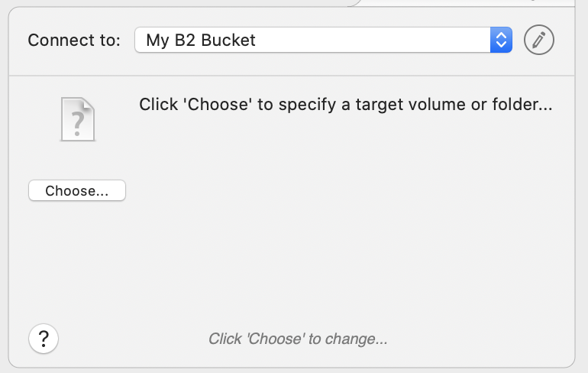Click the round ? button at bottom left
The width and height of the screenshot is (588, 373).
pos(44,339)
